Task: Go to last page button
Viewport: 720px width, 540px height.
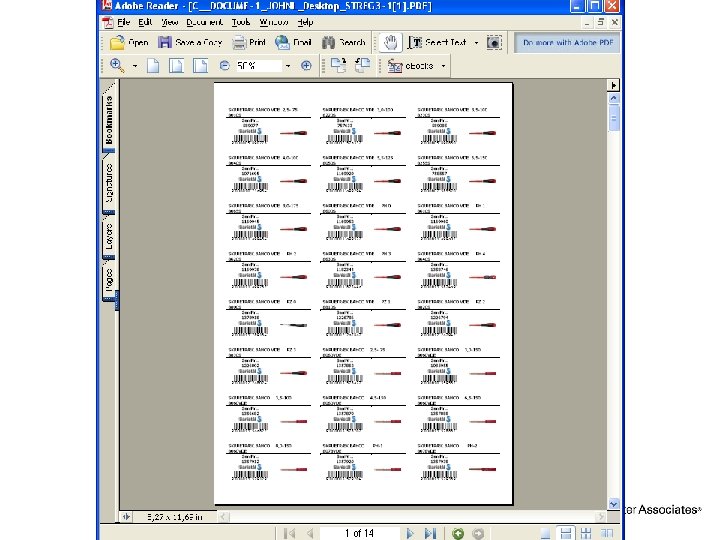Action: [x=430, y=533]
